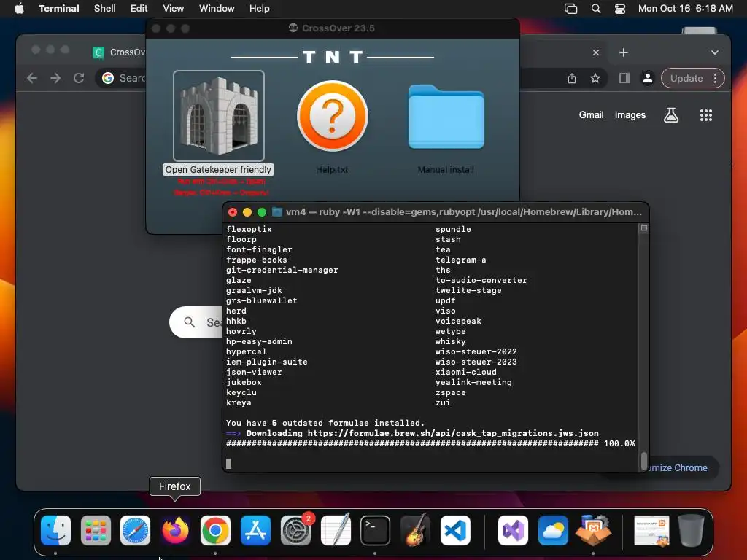
Task: Launch GarageBand from the Dock
Action: click(x=415, y=530)
